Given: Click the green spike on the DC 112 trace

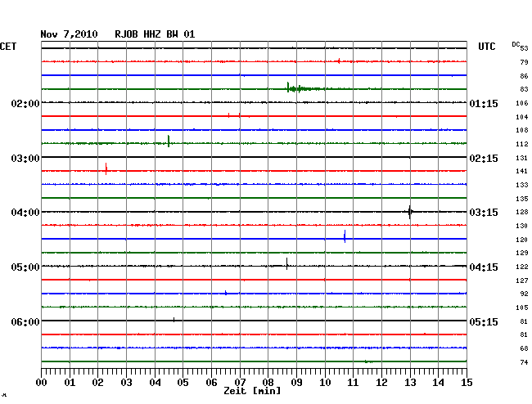Looking at the screenshot, I should click(169, 141).
